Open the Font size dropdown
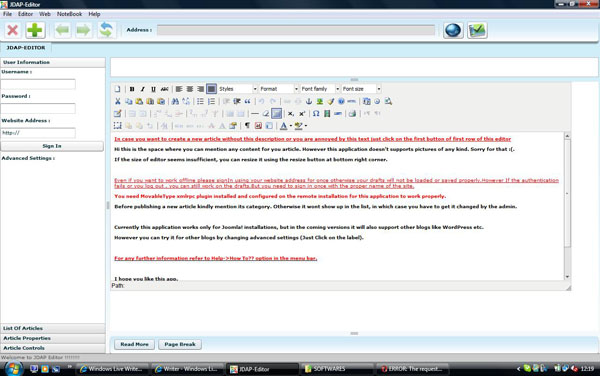 pyautogui.click(x=361, y=89)
